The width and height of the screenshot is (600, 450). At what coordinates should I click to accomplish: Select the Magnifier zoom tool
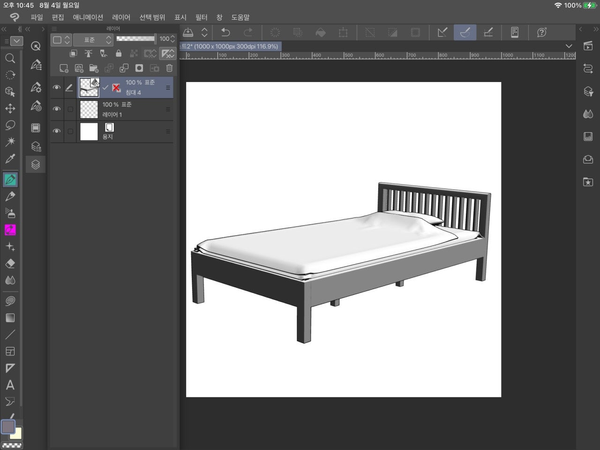click(x=11, y=59)
